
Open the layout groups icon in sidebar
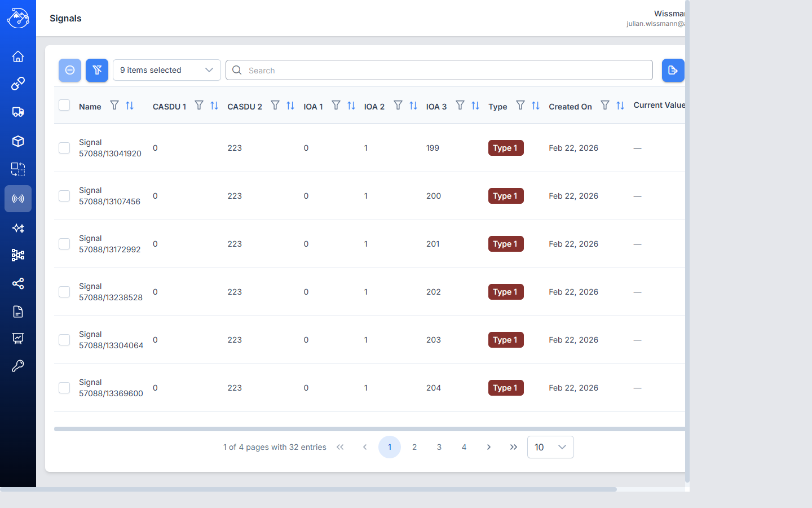(18, 169)
